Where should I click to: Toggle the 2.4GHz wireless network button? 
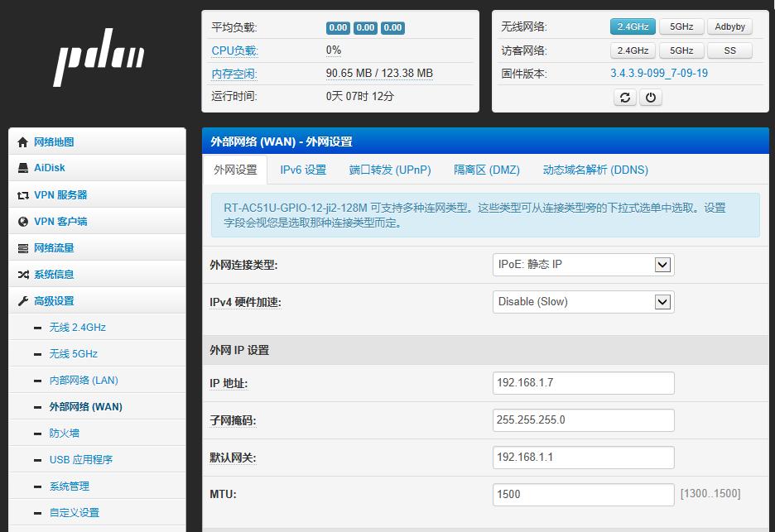coord(633,26)
